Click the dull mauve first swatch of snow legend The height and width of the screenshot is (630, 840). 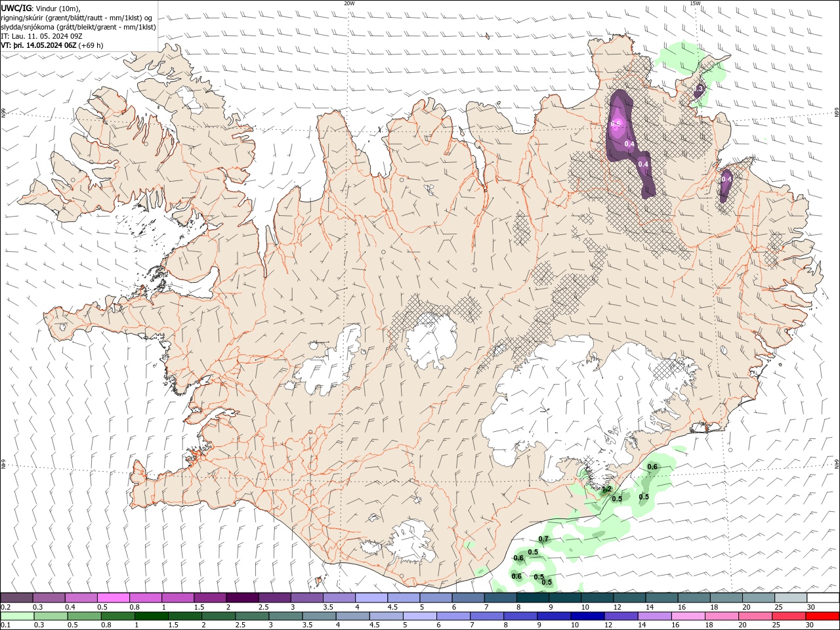click(17, 598)
